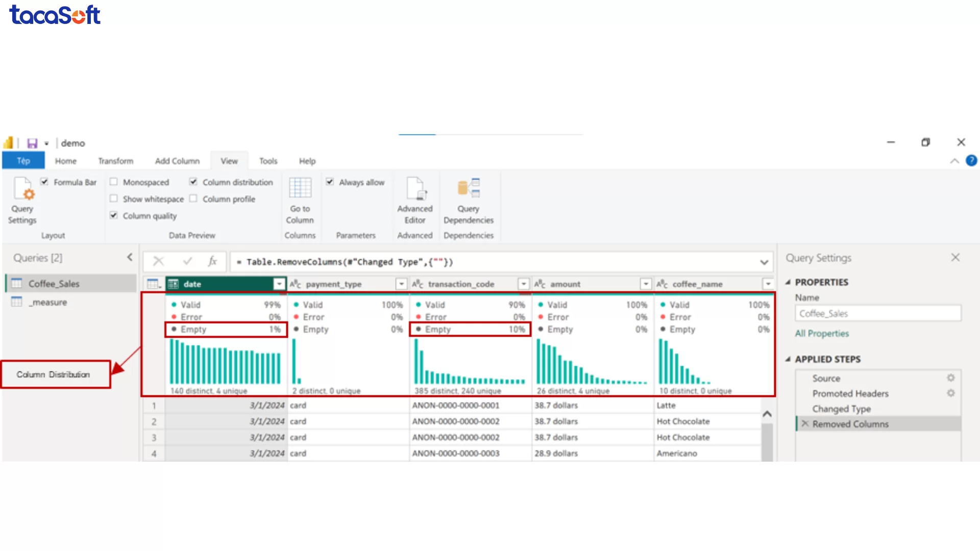Enable the Monospaced checkbox
The image size is (980, 551).
point(113,182)
